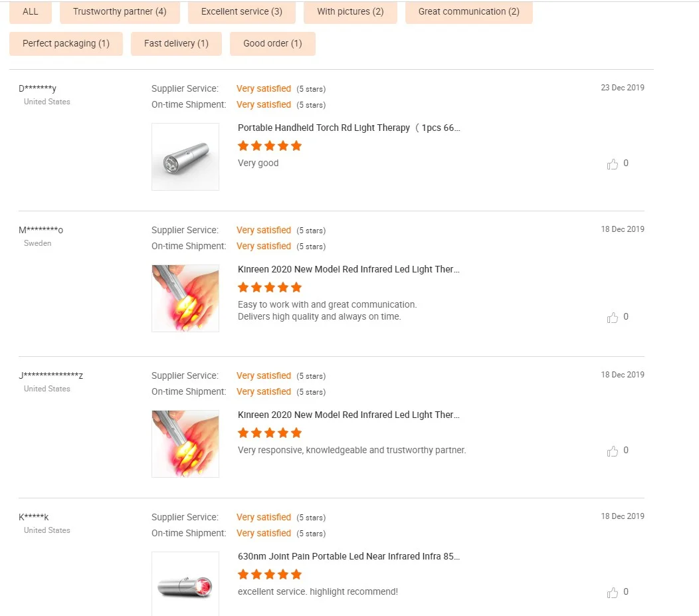The width and height of the screenshot is (699, 616).
Task: Like the review by D*******y
Action: 613,164
